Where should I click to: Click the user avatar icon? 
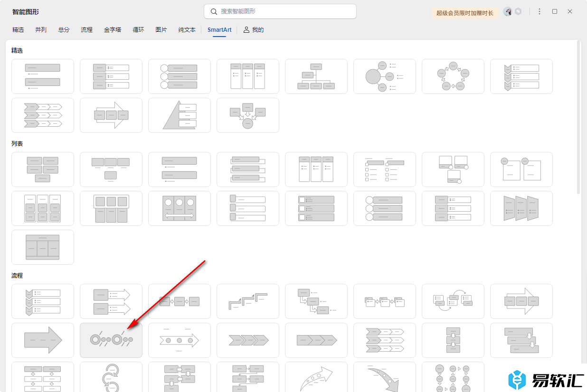point(508,12)
